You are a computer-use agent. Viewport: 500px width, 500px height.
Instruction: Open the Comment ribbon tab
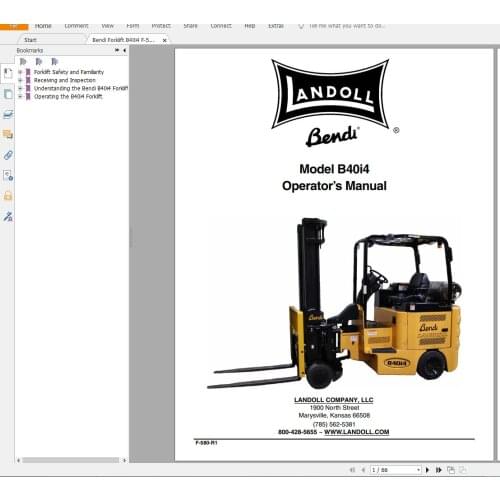click(x=76, y=26)
